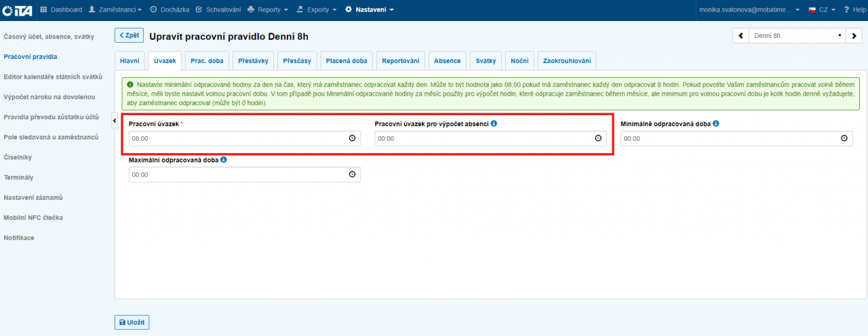Screen dimensions: 868x336
Task: Open Číselníky in the sidebar
Action: (18, 157)
